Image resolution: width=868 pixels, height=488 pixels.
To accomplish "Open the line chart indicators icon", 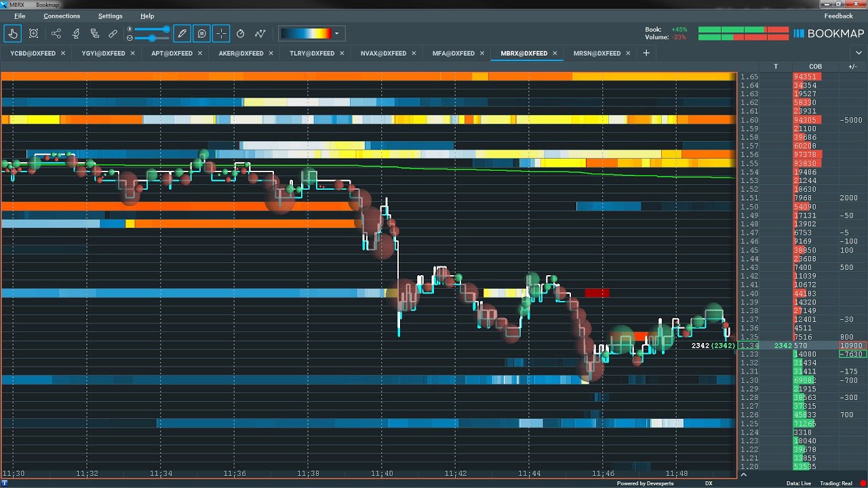I will coord(260,33).
